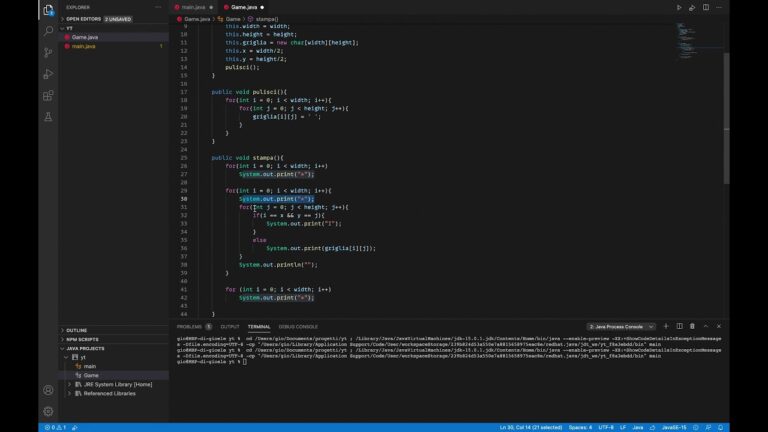Viewport: 768px width, 432px height.
Task: Click the code line pulisci(); call
Action: click(242, 67)
